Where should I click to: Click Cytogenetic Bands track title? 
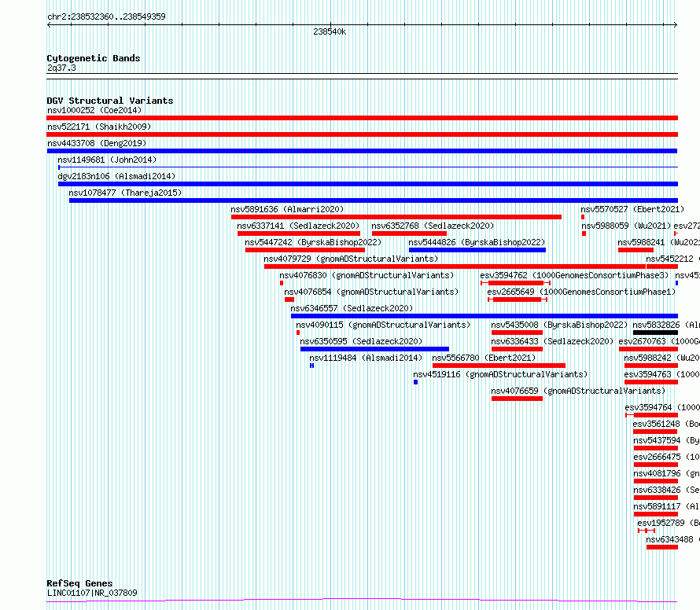(x=94, y=58)
